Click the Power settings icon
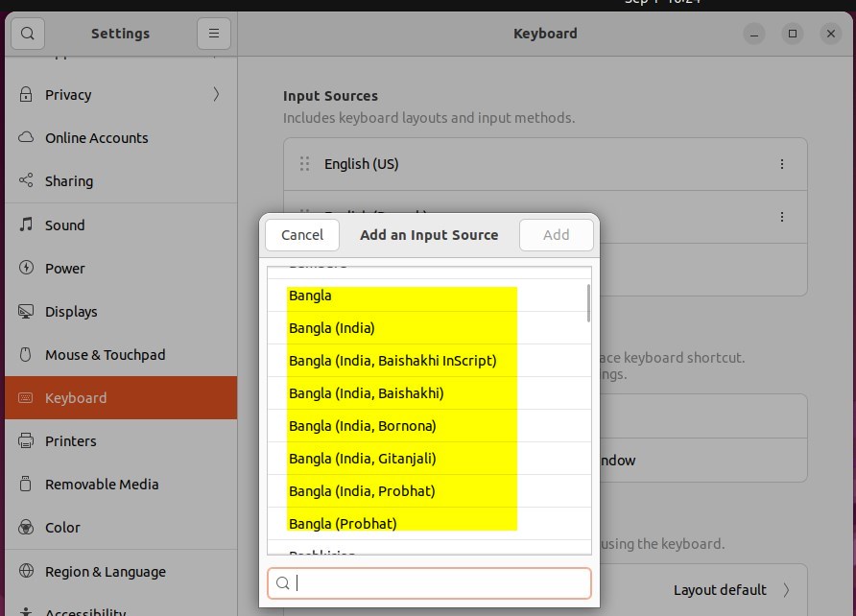Screen dimensions: 856x616 pos(23,268)
